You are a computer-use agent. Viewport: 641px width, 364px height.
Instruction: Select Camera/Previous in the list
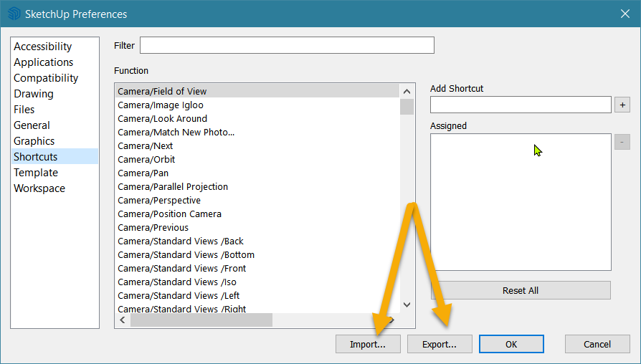click(257, 228)
